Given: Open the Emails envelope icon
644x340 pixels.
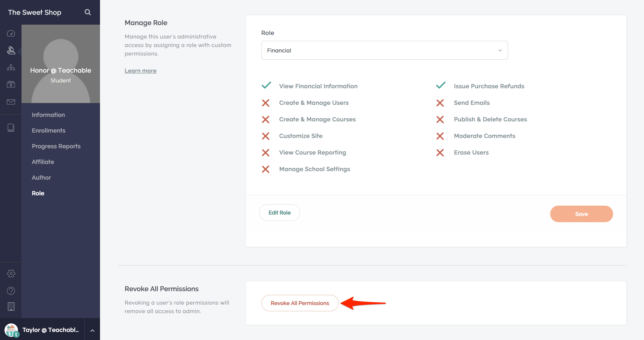Looking at the screenshot, I should tap(11, 102).
